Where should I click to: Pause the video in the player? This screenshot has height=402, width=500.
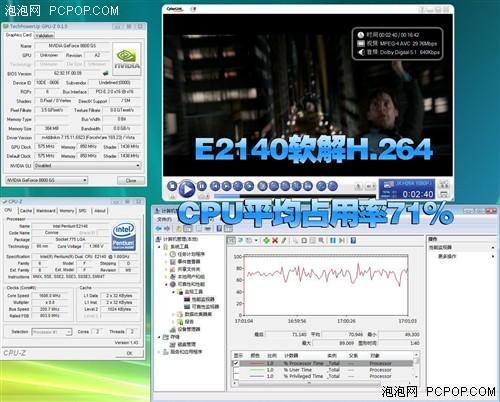202,186
